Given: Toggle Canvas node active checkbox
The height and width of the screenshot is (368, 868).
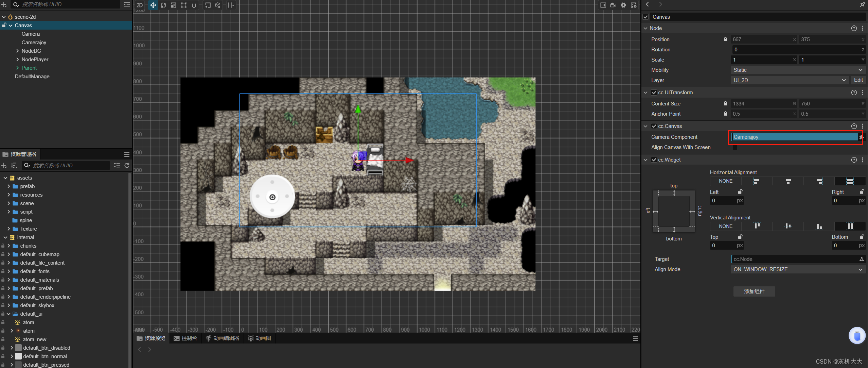Looking at the screenshot, I should click(646, 17).
